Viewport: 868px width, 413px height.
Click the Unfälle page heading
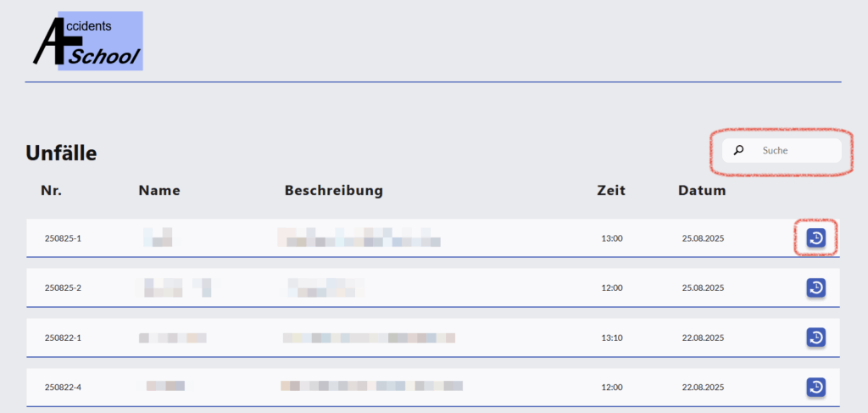point(61,153)
